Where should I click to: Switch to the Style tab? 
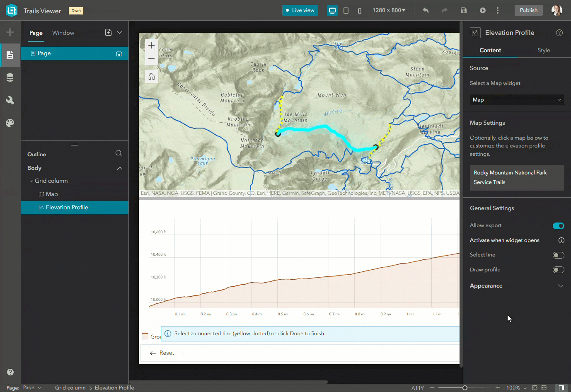(x=544, y=50)
